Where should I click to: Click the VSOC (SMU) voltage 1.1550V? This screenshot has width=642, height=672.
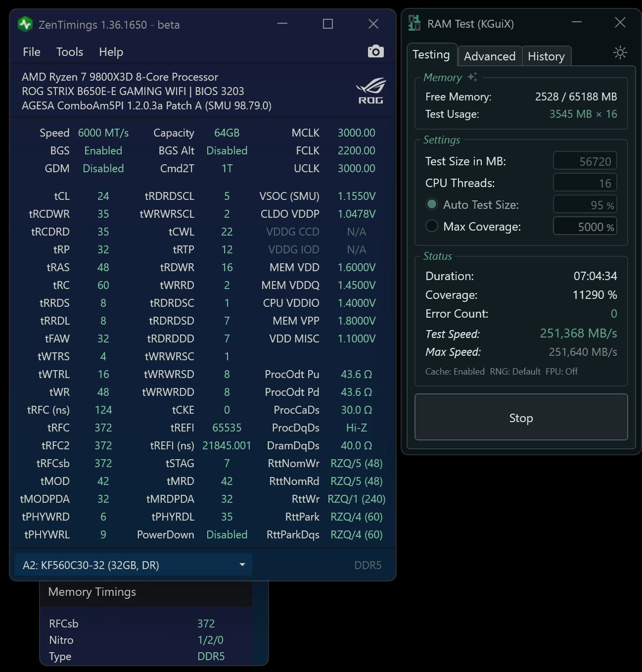tap(356, 196)
